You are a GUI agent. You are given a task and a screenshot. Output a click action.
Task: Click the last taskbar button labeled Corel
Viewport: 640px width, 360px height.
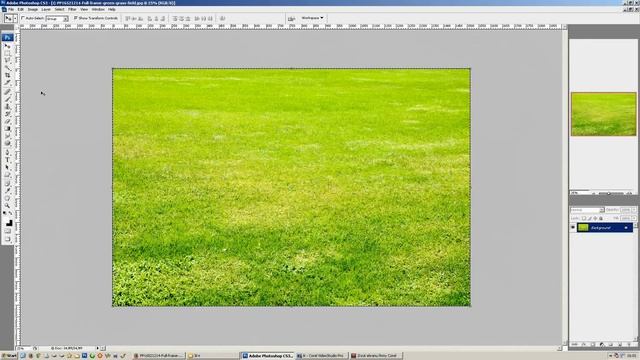[376, 356]
